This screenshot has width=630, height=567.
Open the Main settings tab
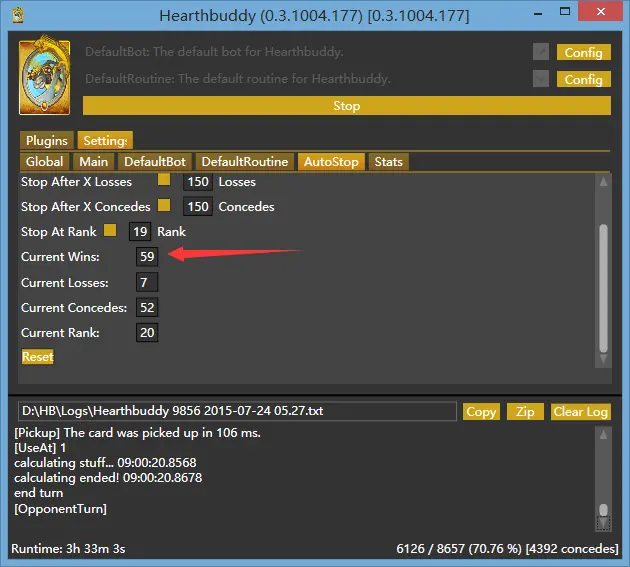94,162
